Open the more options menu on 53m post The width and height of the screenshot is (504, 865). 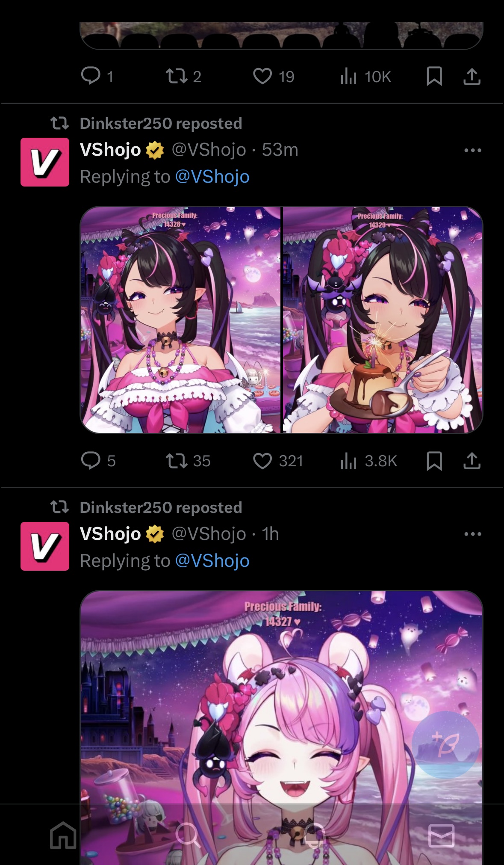pyautogui.click(x=473, y=150)
